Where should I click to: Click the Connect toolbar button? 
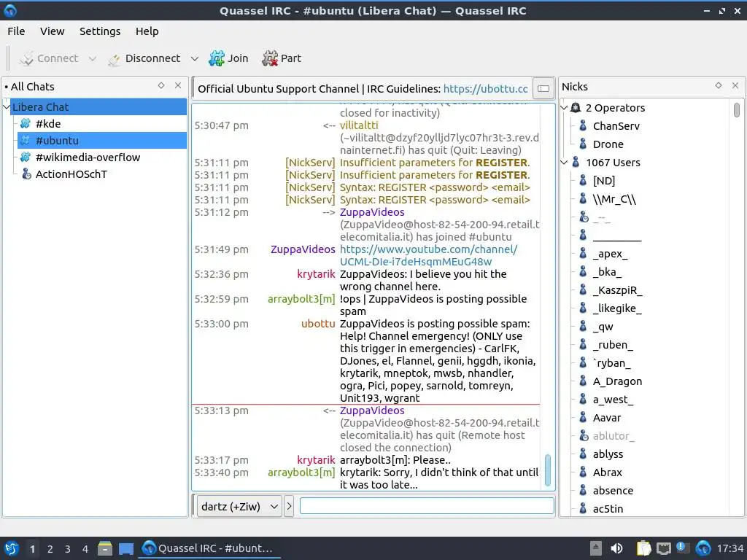point(49,58)
